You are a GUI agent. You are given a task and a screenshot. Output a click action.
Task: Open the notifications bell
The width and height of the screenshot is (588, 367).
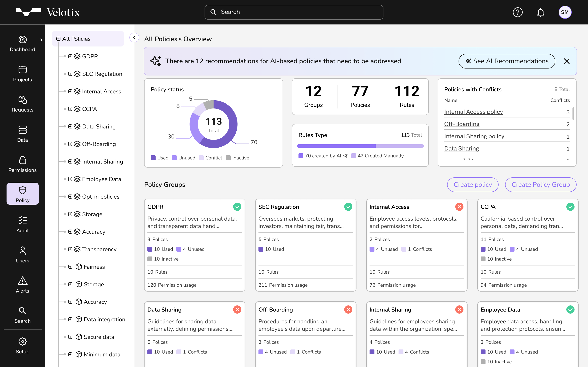[540, 12]
